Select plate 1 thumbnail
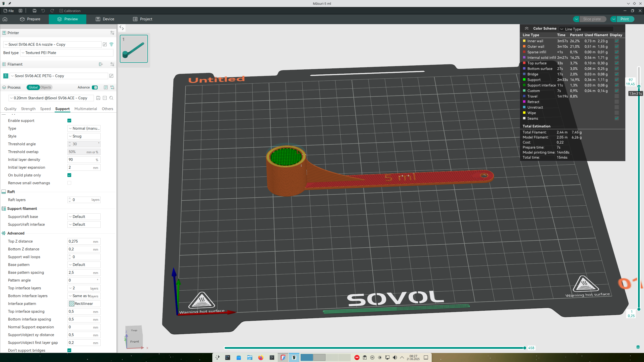This screenshot has width=644, height=362. click(x=134, y=49)
